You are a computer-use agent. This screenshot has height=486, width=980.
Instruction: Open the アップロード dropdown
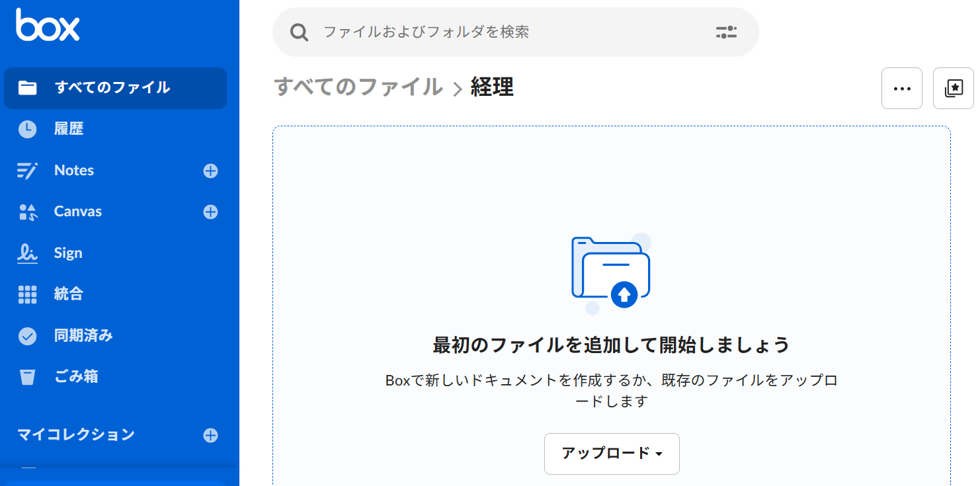click(x=611, y=454)
